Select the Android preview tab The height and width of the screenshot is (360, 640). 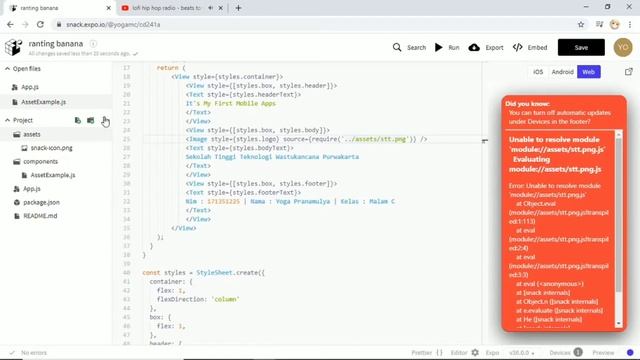(x=562, y=72)
